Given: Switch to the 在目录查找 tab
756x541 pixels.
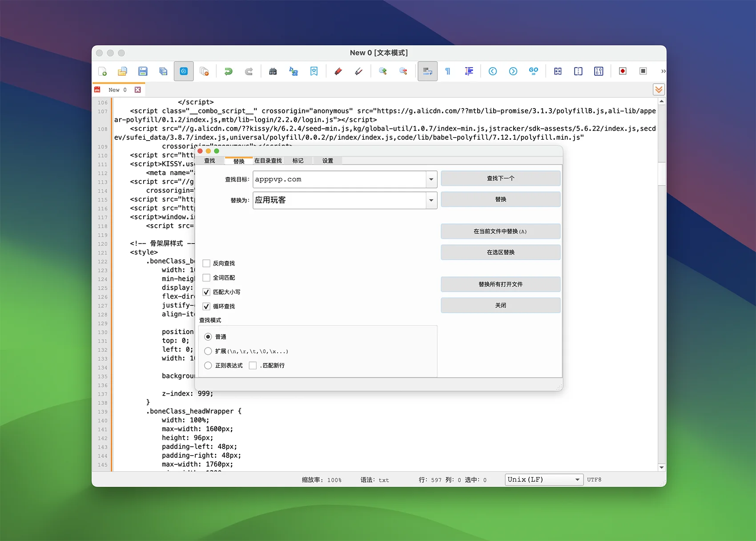Looking at the screenshot, I should coord(268,161).
